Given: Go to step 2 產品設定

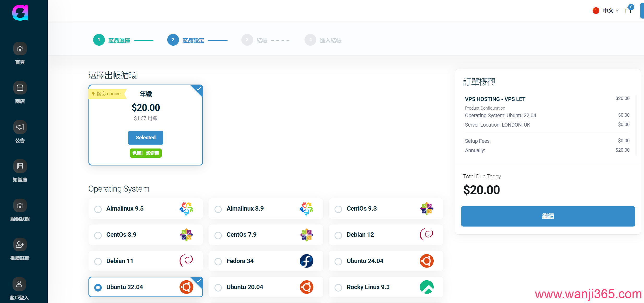Looking at the screenshot, I should (x=186, y=40).
